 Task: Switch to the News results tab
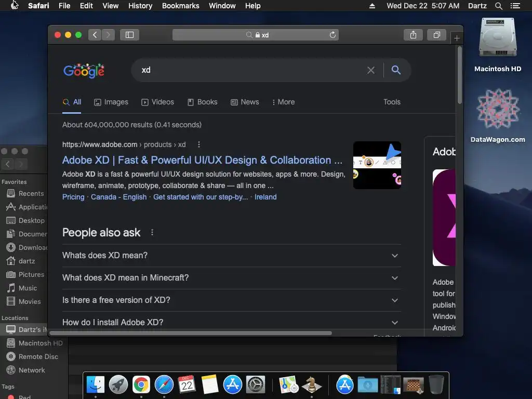point(245,102)
